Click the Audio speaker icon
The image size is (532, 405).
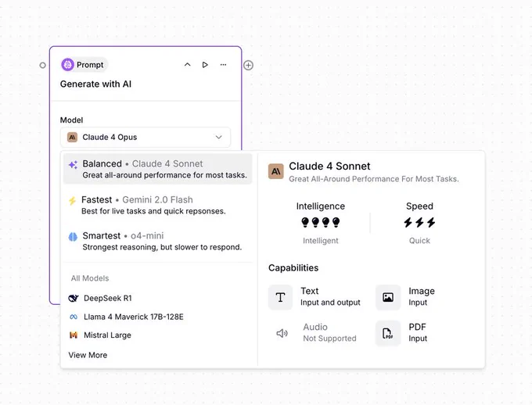coord(282,333)
